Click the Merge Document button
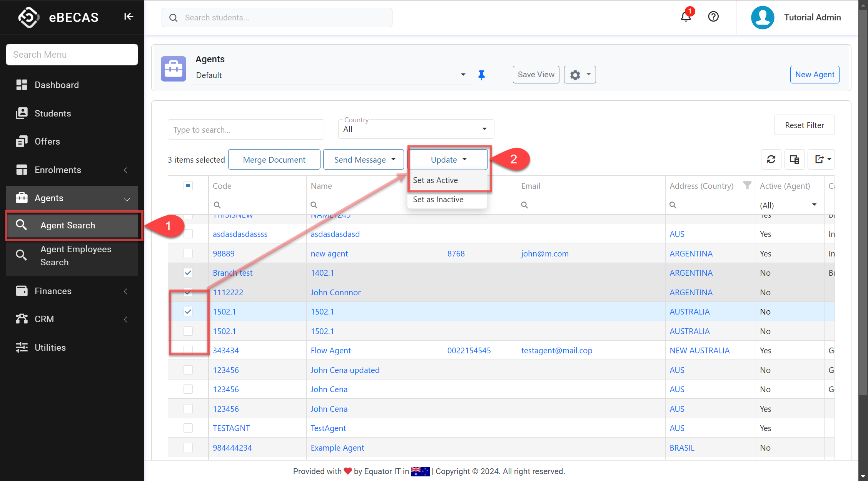The height and width of the screenshot is (481, 868). tap(274, 160)
